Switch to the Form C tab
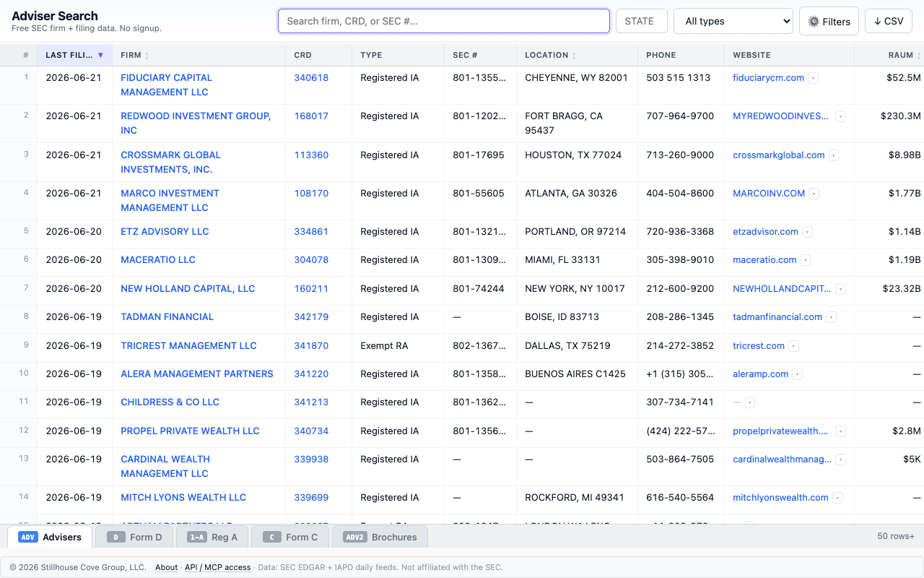The image size is (924, 578). [x=290, y=537]
